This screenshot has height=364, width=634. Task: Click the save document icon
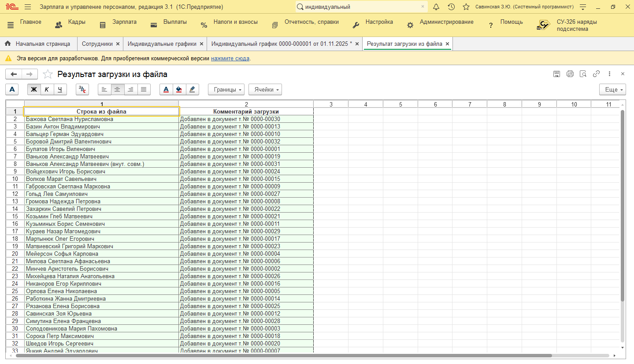(557, 74)
